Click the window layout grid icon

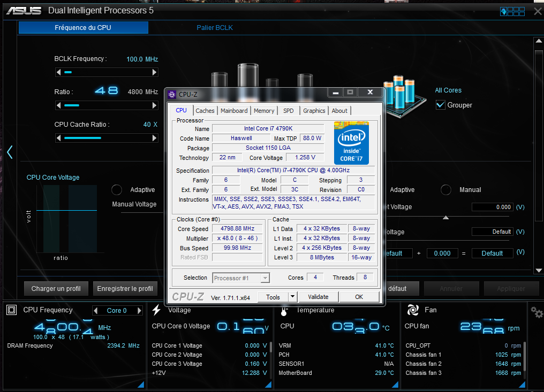[x=512, y=11]
